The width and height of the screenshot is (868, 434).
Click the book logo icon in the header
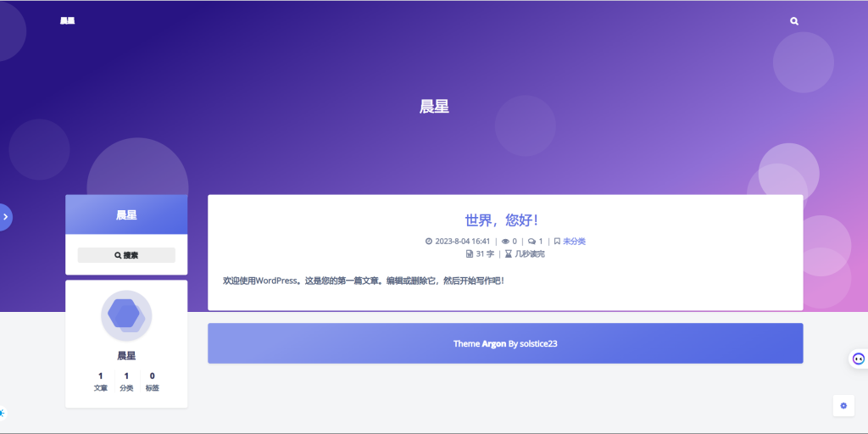coord(67,21)
